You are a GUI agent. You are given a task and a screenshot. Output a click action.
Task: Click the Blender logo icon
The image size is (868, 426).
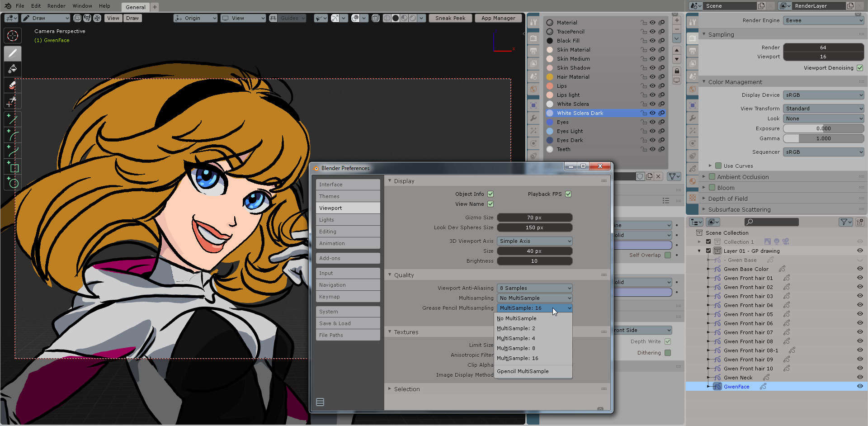(8, 6)
